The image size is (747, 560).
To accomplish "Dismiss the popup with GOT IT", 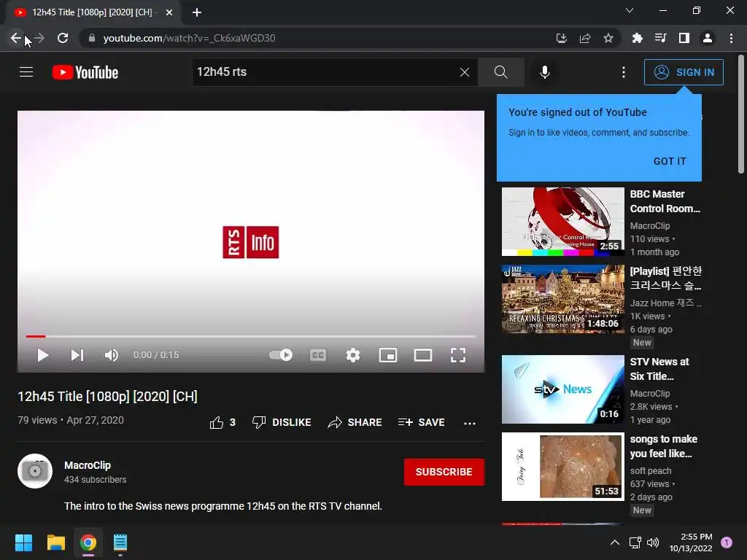I will tap(670, 161).
